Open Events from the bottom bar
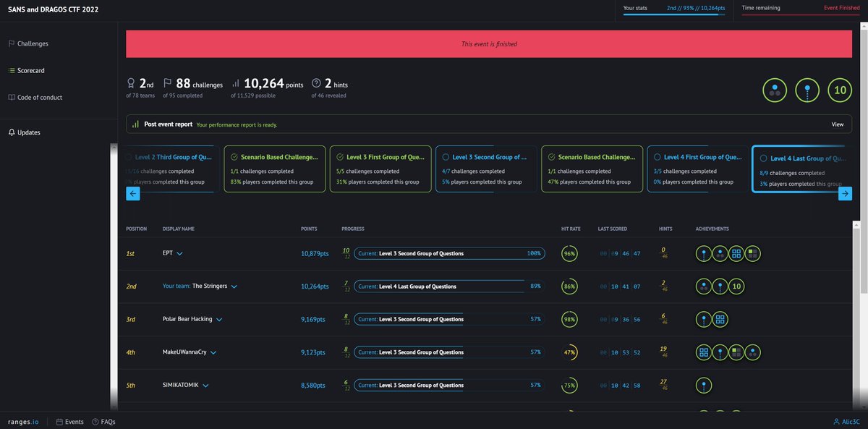 70,422
